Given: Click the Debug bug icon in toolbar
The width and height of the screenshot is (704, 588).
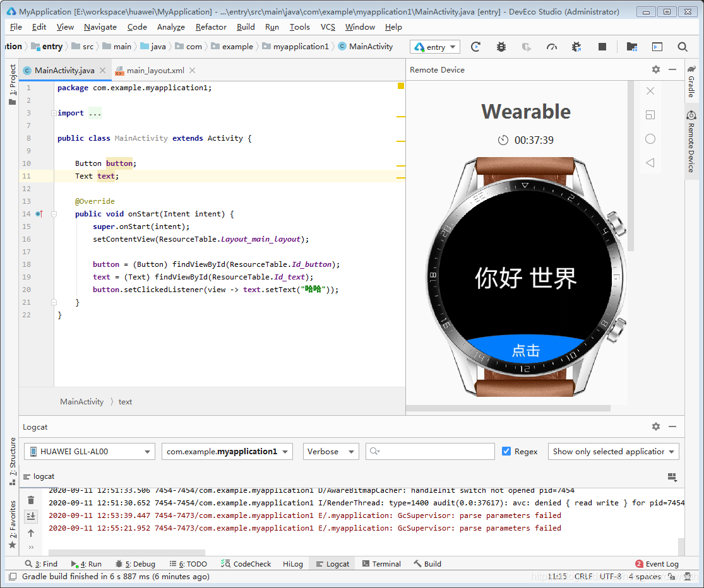Looking at the screenshot, I should coord(501,47).
